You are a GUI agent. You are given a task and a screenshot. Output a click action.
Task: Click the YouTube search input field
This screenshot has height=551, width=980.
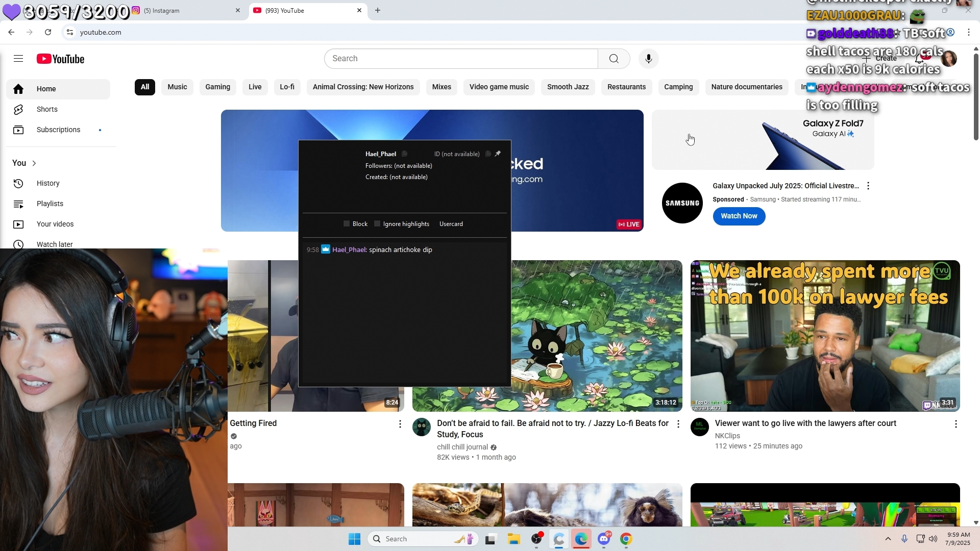(x=461, y=59)
